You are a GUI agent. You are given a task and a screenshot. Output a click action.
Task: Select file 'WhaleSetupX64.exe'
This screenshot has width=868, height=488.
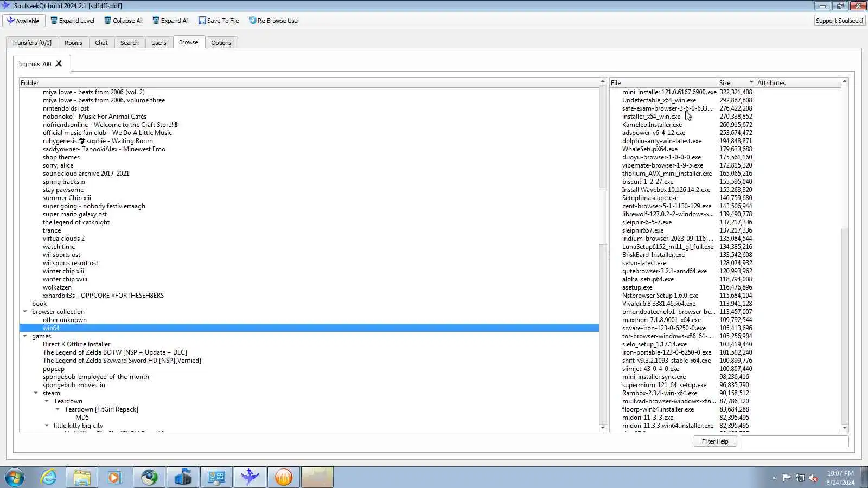[x=650, y=149]
